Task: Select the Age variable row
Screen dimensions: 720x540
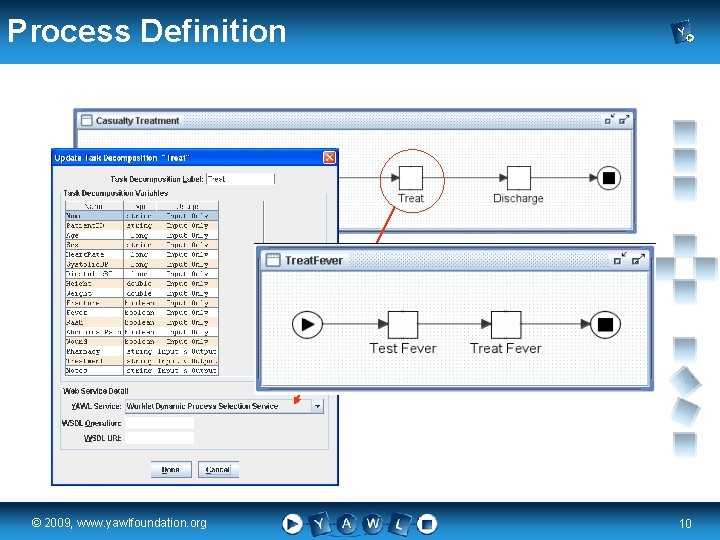Action: (x=141, y=235)
